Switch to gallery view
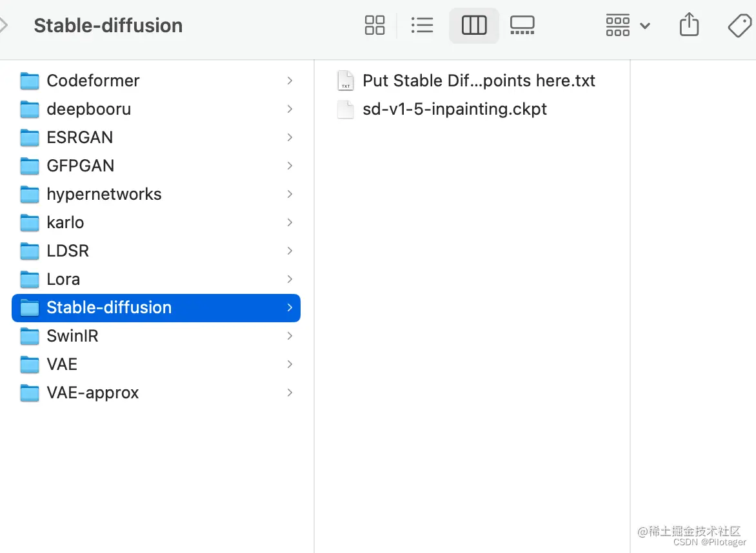This screenshot has width=756, height=553. 522,25
